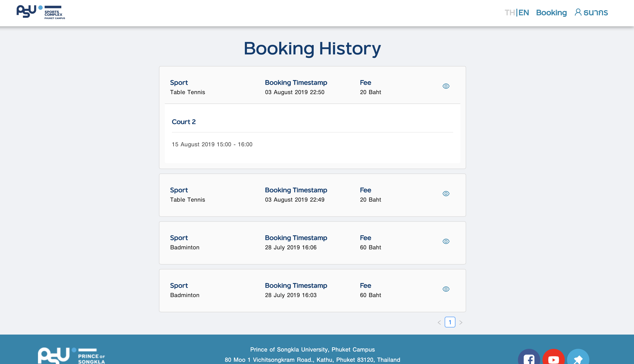Go to previous page arrow
This screenshot has height=364, width=634.
(x=439, y=323)
